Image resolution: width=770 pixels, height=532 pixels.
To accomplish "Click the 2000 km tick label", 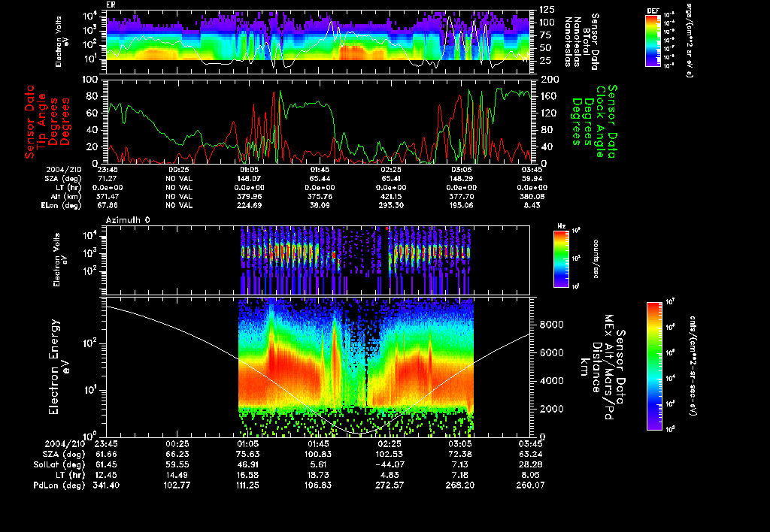I will point(551,409).
